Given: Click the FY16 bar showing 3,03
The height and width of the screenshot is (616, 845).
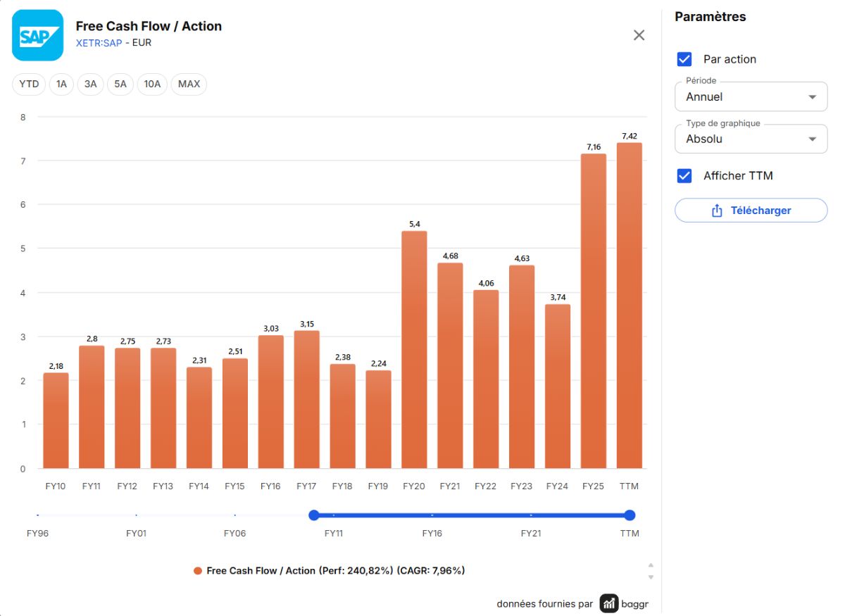Looking at the screenshot, I should (271, 402).
